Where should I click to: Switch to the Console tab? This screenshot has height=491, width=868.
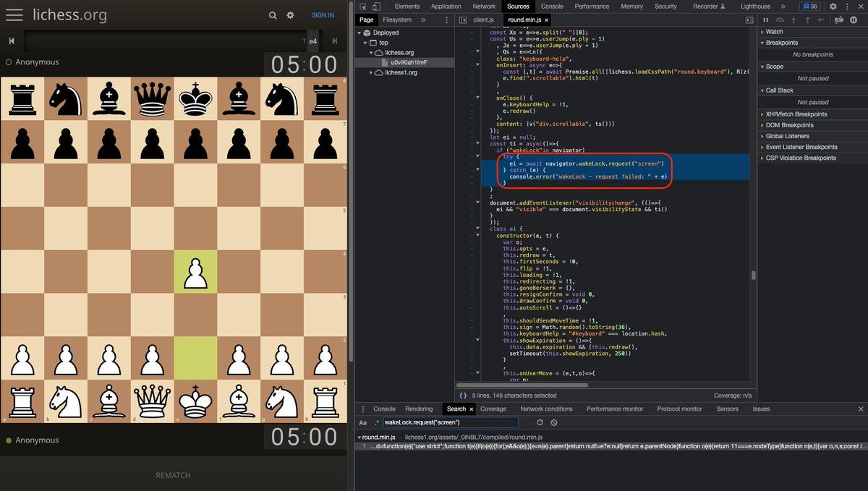(552, 7)
